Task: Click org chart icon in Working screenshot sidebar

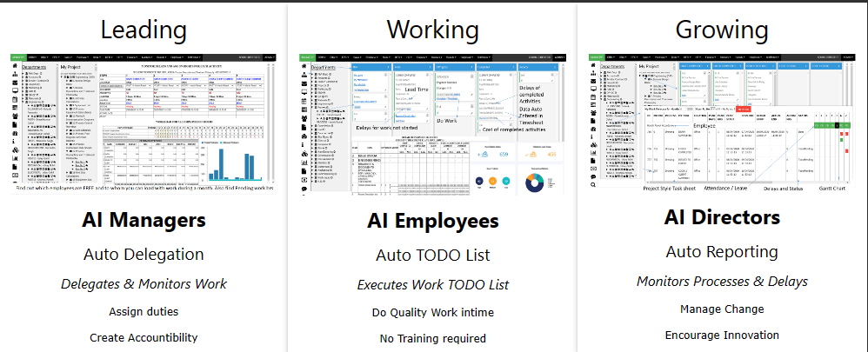Action: [304, 75]
